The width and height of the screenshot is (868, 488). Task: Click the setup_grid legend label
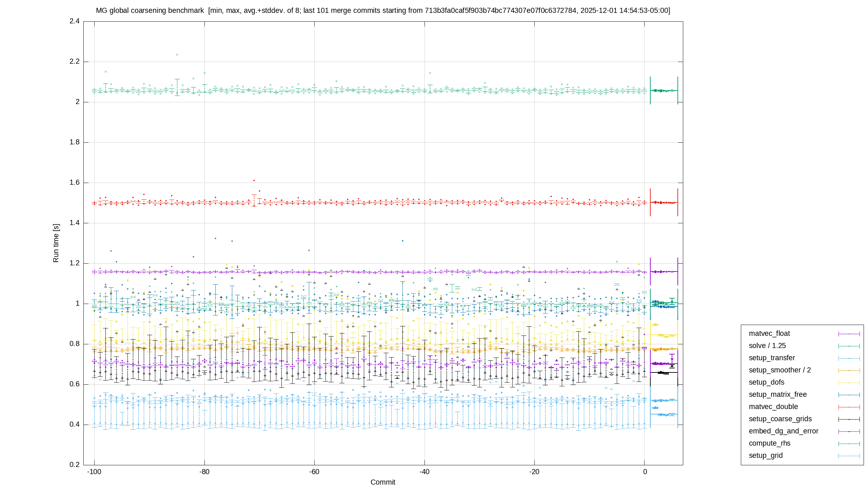(x=766, y=455)
